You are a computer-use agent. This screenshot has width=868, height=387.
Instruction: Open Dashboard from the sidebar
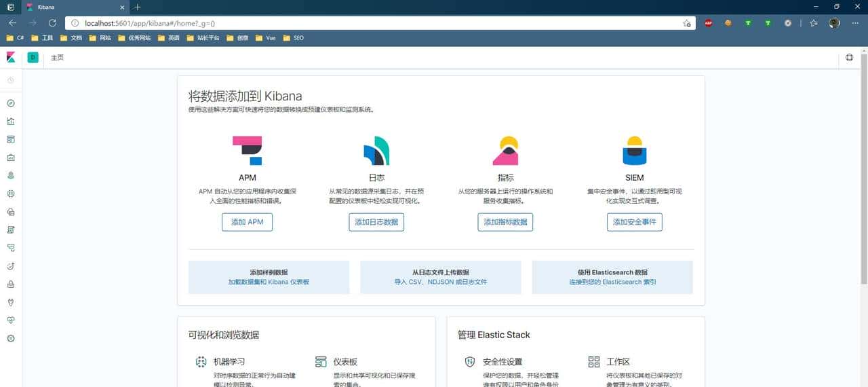[x=11, y=139]
